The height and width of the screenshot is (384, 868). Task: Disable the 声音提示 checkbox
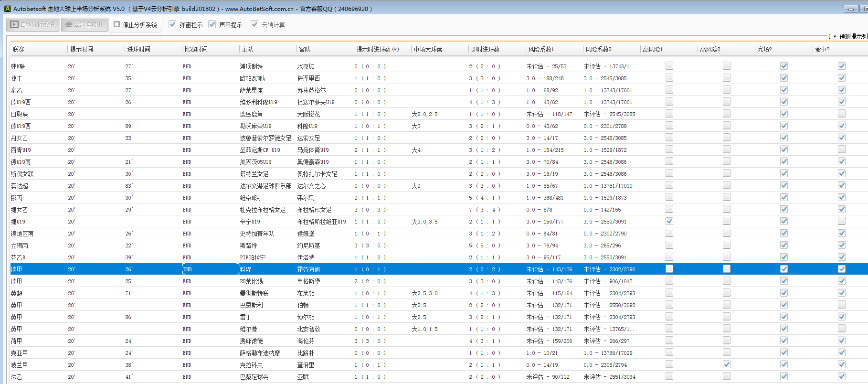[212, 24]
